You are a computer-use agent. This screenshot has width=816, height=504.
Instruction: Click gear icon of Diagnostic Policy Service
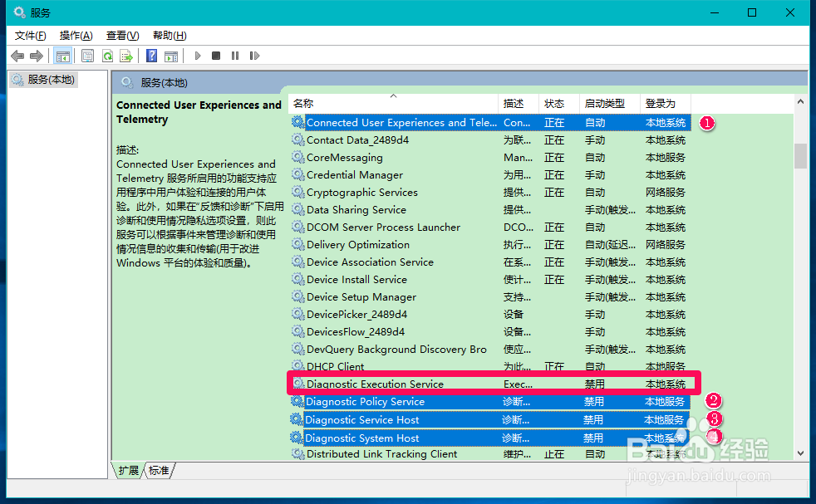[x=297, y=401]
